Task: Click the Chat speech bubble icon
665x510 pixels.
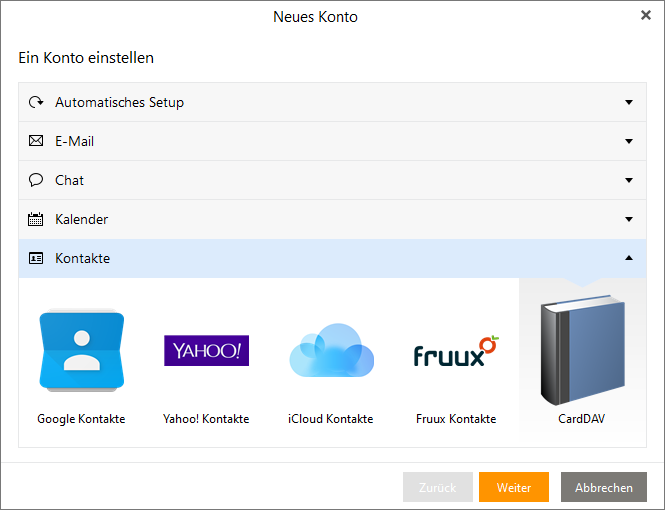Action: [x=36, y=180]
